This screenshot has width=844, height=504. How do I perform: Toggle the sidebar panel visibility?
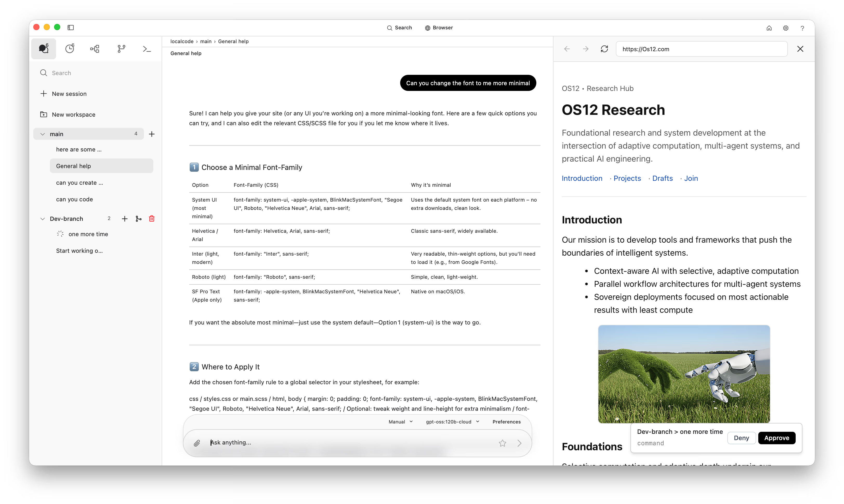[x=71, y=28]
